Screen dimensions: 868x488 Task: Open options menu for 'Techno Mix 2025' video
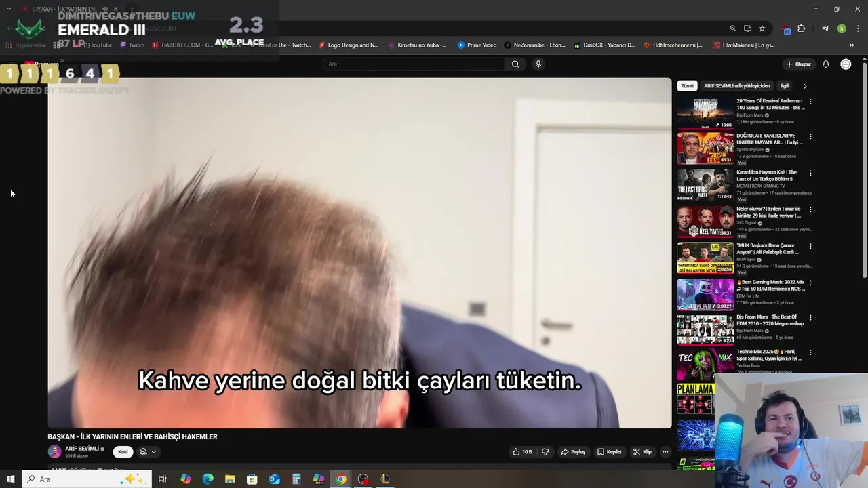[x=810, y=353]
